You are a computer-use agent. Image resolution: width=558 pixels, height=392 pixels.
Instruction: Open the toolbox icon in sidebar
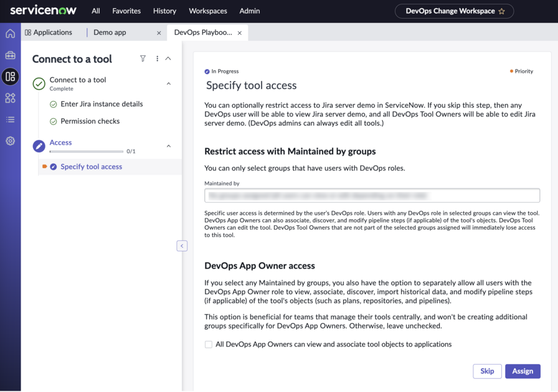[x=11, y=55]
